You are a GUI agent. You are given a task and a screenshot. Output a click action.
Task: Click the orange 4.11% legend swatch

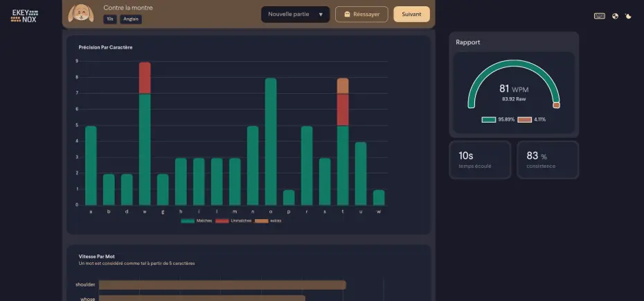click(524, 119)
